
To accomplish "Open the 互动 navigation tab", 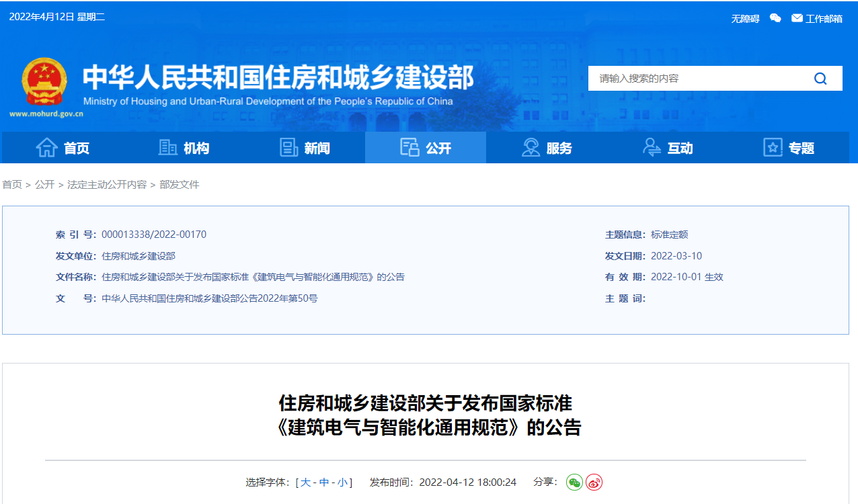I will 667,148.
